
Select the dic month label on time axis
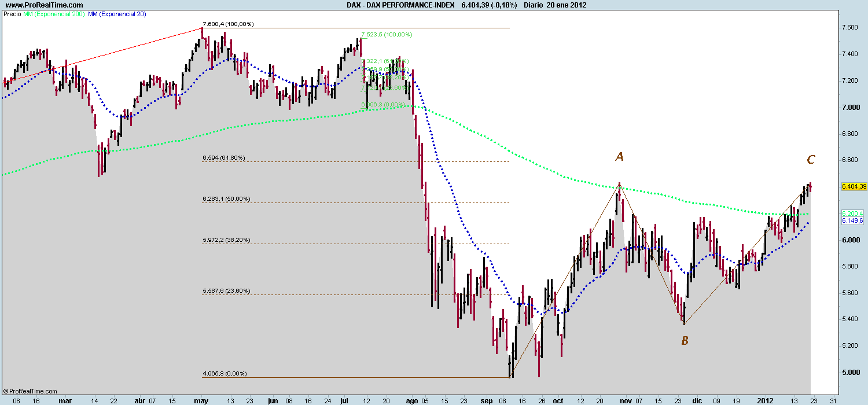tap(696, 400)
